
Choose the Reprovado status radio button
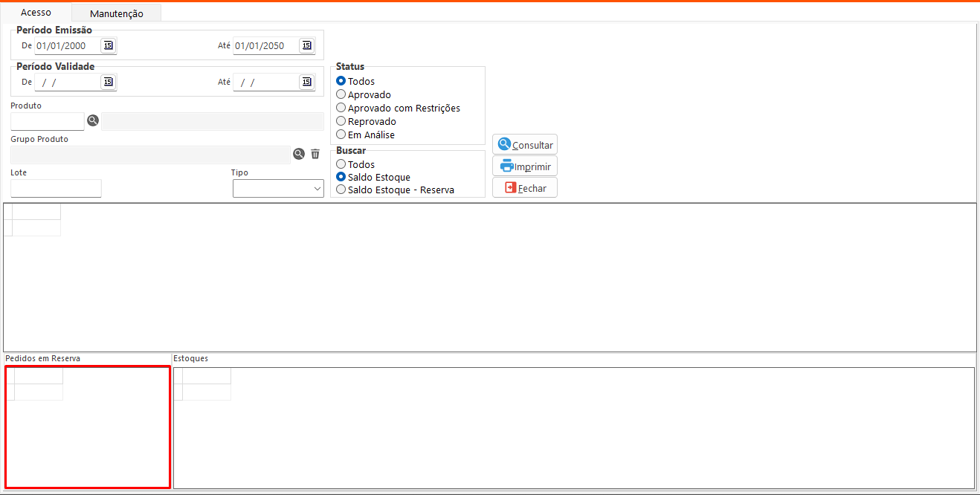pyautogui.click(x=341, y=122)
